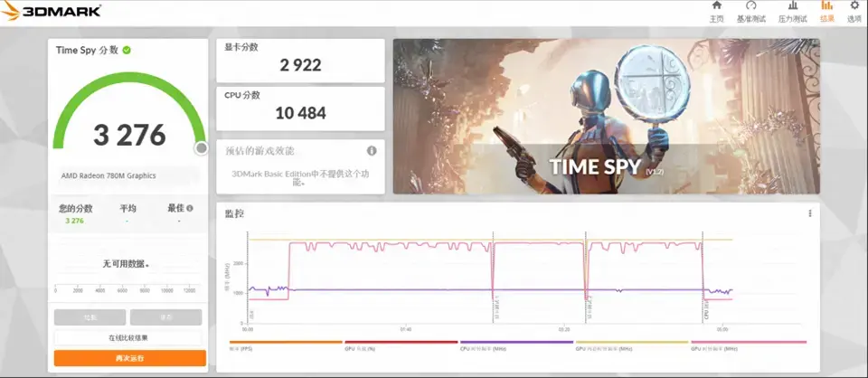
Task: Click the 03:20 time axis label
Action: (x=564, y=329)
